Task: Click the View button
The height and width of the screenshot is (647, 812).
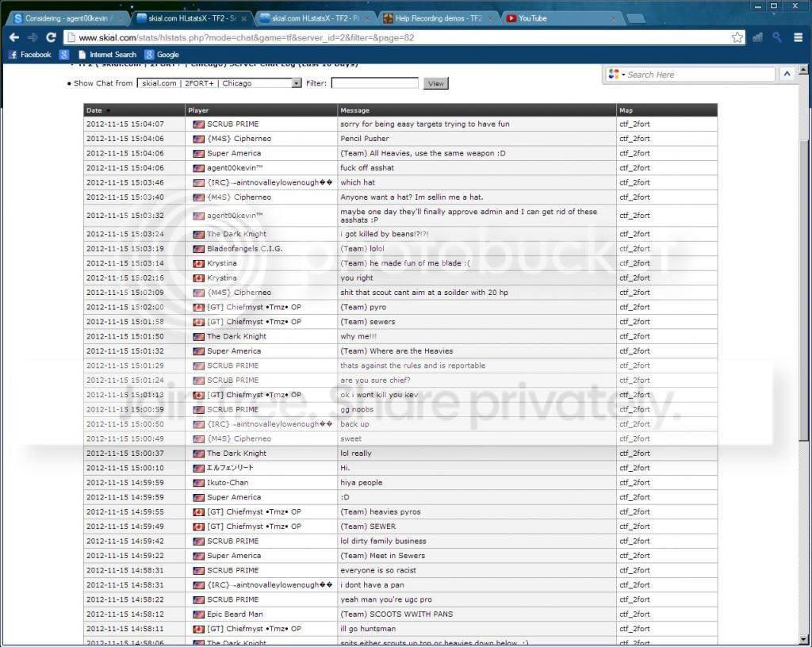Action: (436, 83)
